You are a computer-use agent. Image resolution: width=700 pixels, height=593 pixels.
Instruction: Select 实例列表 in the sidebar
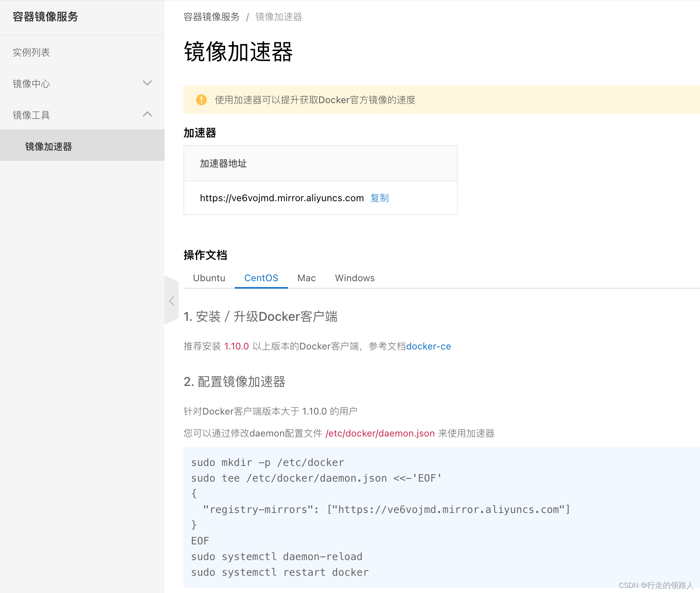(31, 52)
